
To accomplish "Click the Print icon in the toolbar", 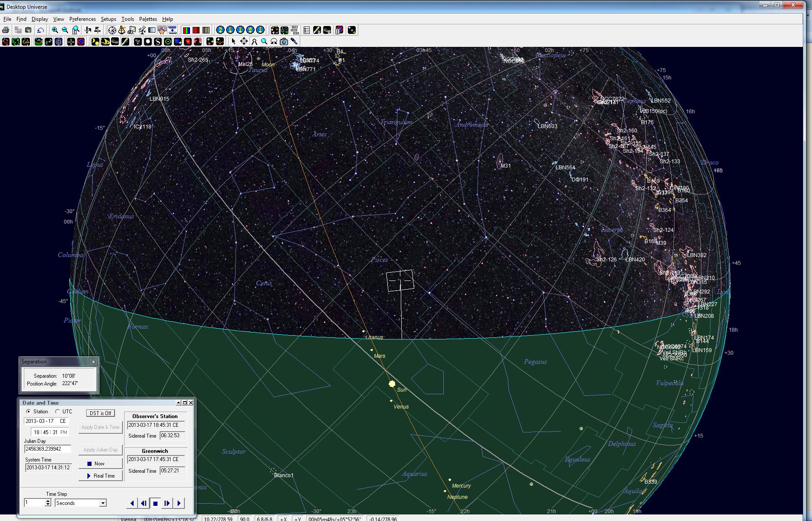I will pyautogui.click(x=6, y=30).
